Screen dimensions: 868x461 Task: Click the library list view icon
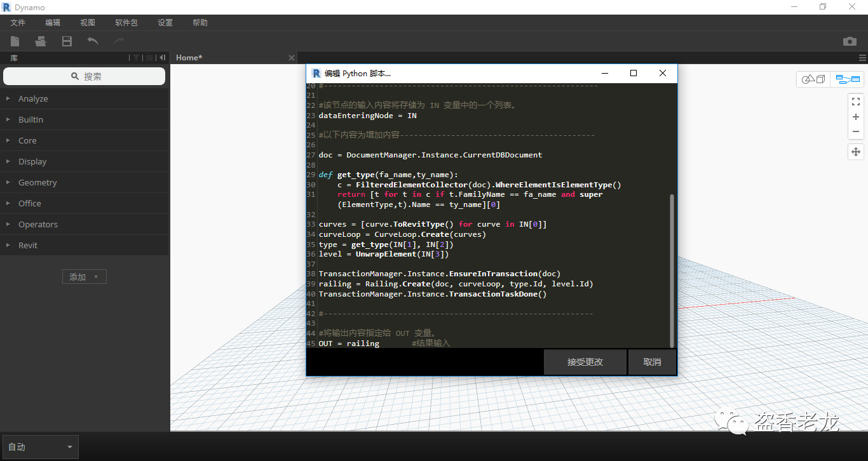[x=149, y=58]
